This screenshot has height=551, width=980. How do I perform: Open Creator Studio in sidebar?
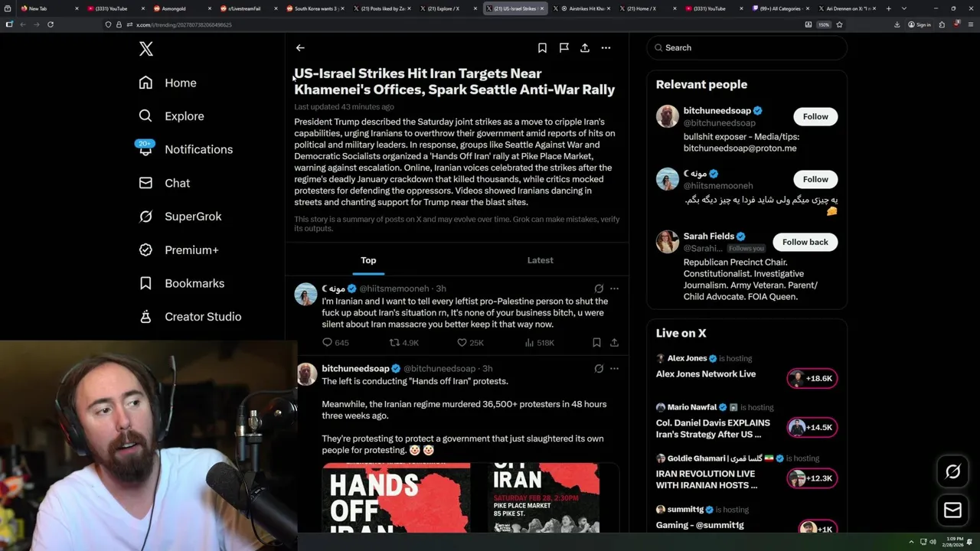pos(190,317)
